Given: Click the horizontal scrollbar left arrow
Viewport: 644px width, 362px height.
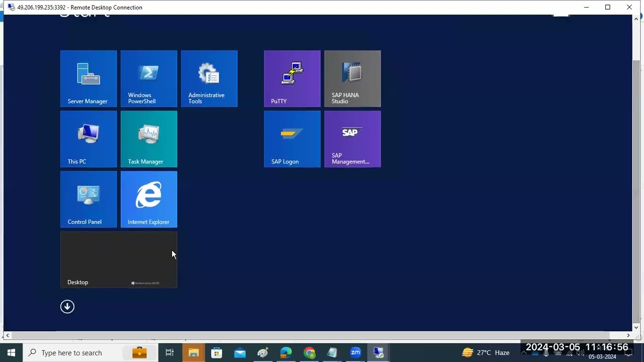Looking at the screenshot, I should [x=7, y=335].
